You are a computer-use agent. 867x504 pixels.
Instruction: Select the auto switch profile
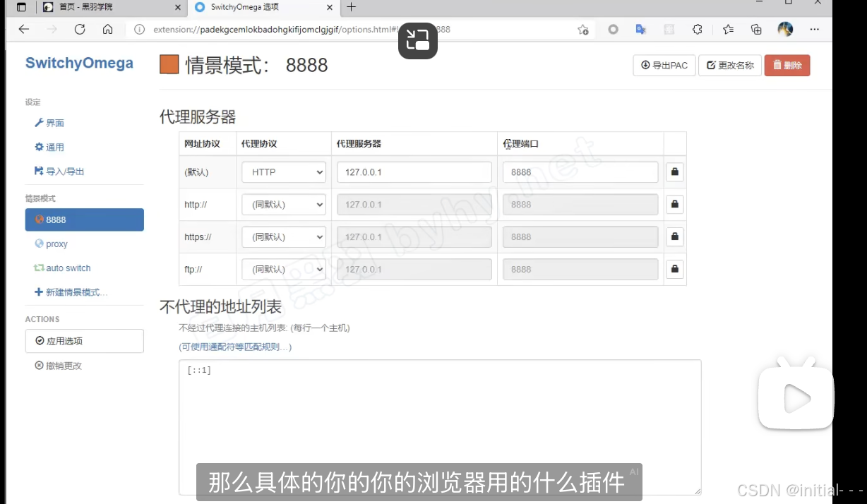tap(62, 268)
